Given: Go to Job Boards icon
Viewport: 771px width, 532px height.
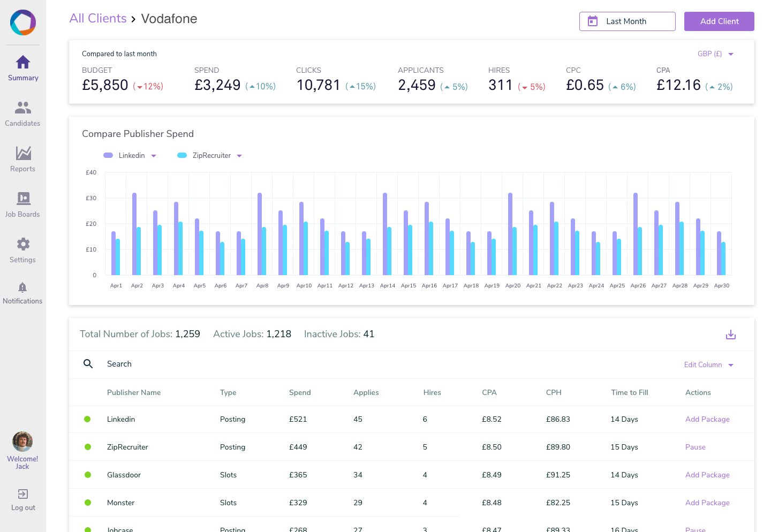Looking at the screenshot, I should pyautogui.click(x=23, y=199).
